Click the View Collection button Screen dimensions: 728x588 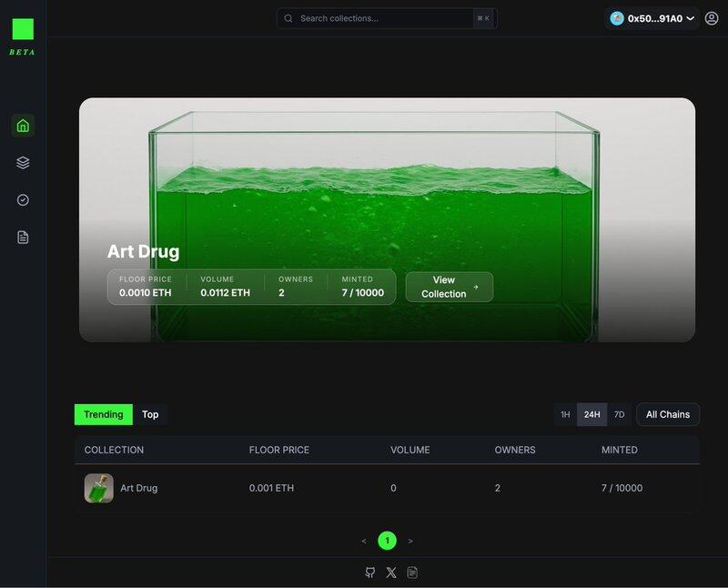pos(449,287)
